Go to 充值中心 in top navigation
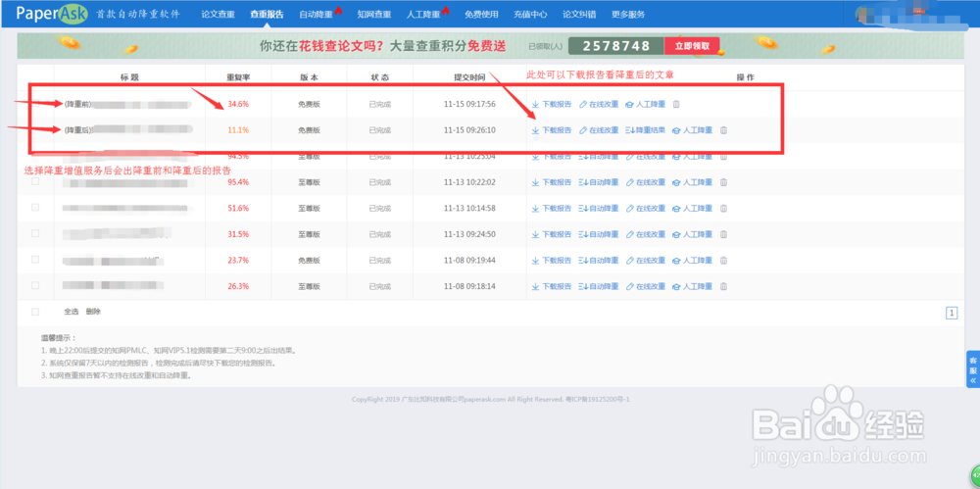The height and width of the screenshot is (489, 980). coord(530,14)
